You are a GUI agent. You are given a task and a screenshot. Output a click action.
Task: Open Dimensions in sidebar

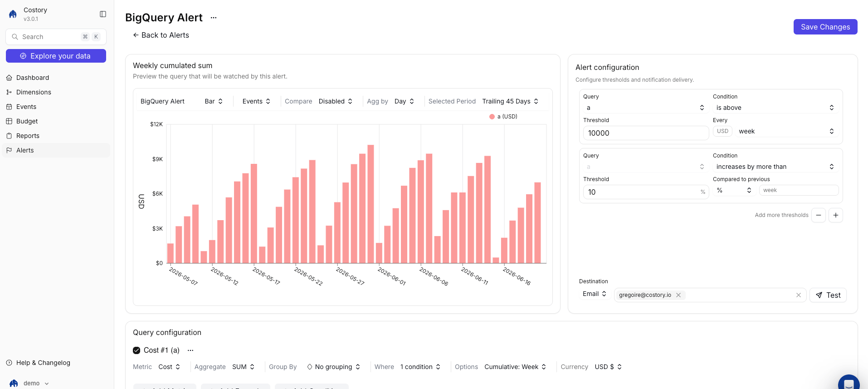tap(56, 92)
